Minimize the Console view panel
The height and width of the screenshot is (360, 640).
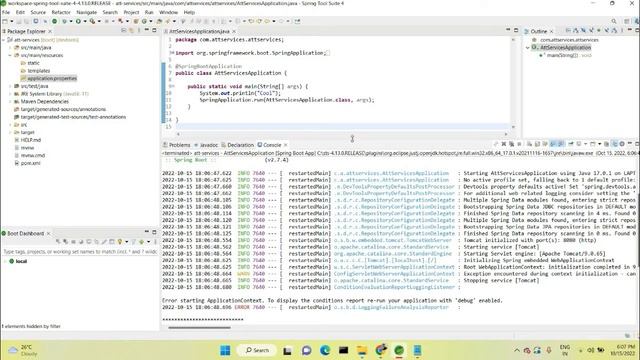click(630, 143)
